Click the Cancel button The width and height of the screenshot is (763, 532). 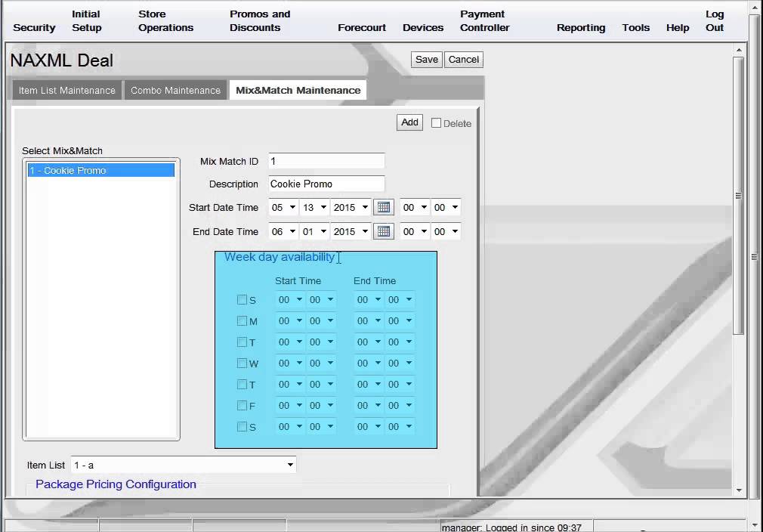click(463, 60)
